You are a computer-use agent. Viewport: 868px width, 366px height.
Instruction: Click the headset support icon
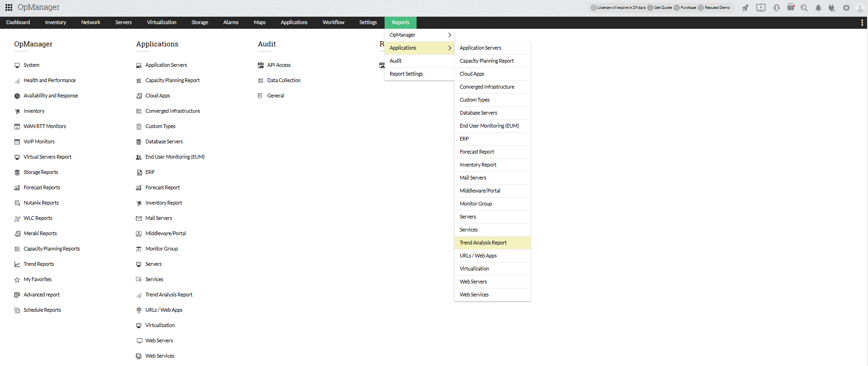point(777,8)
